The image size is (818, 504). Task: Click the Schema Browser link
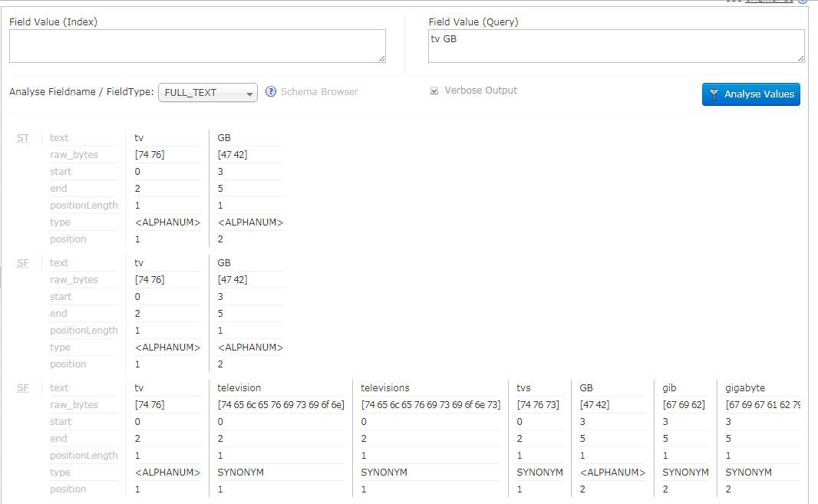pyautogui.click(x=319, y=91)
